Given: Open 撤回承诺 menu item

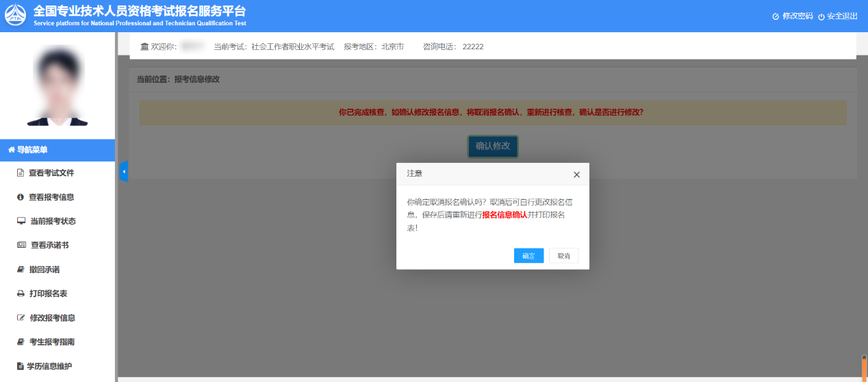Looking at the screenshot, I should click(x=44, y=270).
